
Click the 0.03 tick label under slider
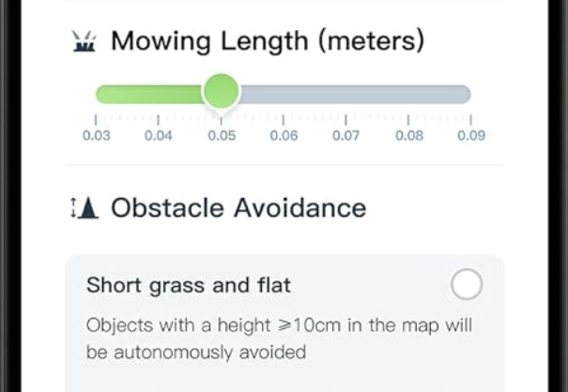pyautogui.click(x=97, y=136)
